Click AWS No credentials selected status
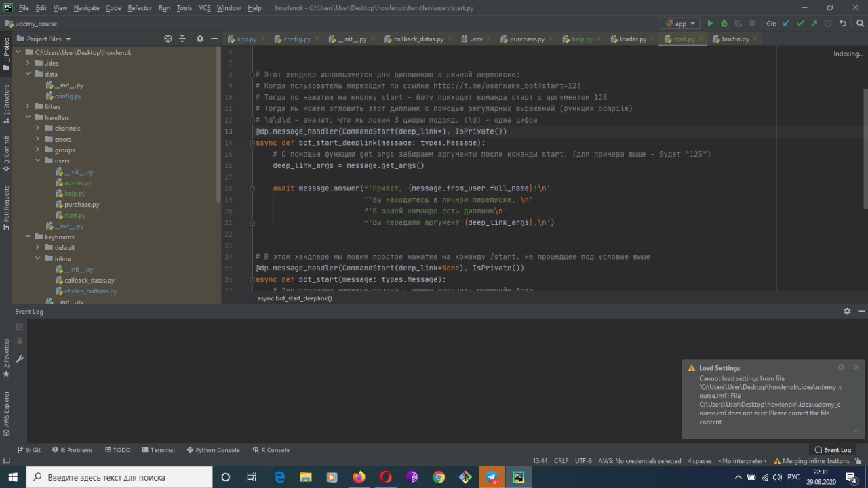The image size is (868, 488). click(x=639, y=461)
